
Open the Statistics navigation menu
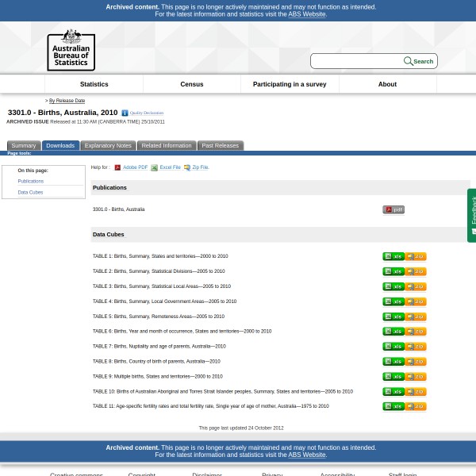(94, 84)
